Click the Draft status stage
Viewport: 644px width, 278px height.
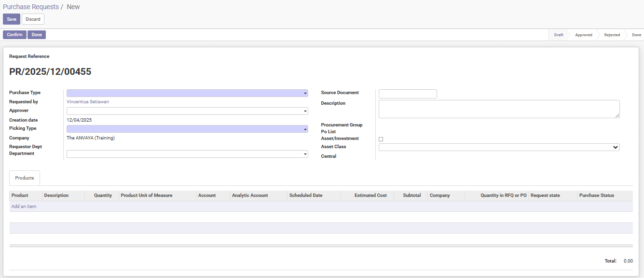coord(559,35)
